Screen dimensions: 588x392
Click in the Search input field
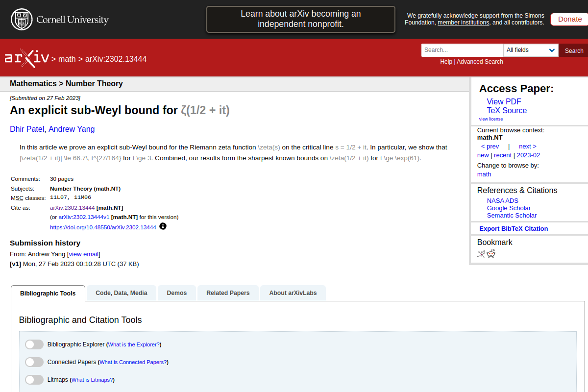pyautogui.click(x=462, y=50)
